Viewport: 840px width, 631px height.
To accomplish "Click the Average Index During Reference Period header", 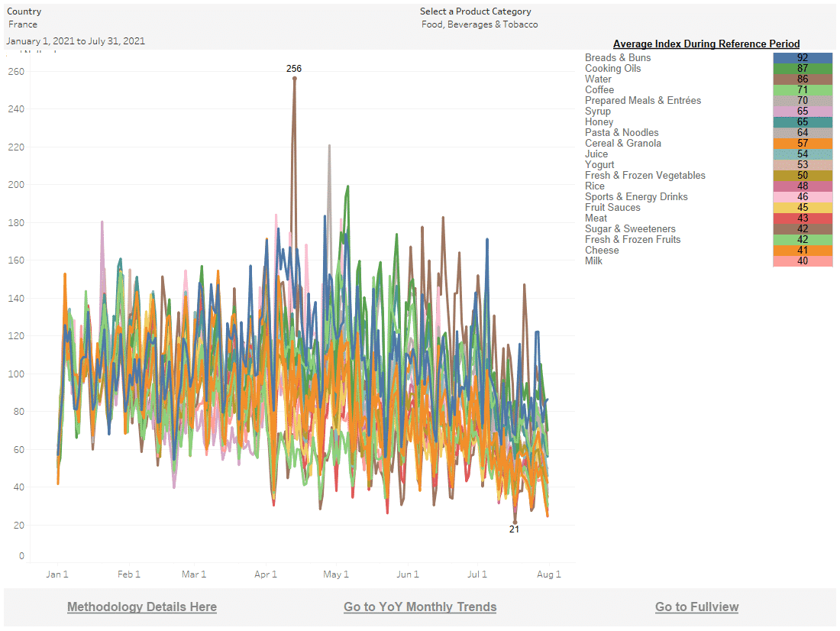I will pos(706,44).
